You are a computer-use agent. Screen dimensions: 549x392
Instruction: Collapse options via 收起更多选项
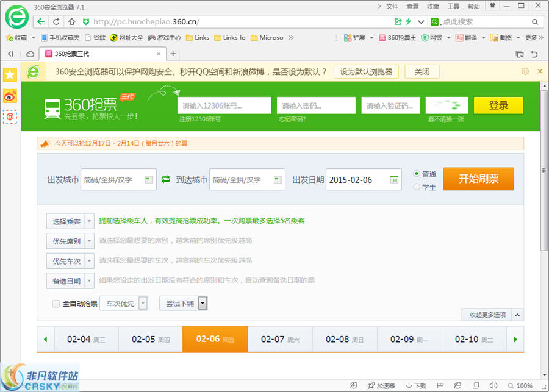coord(493,315)
